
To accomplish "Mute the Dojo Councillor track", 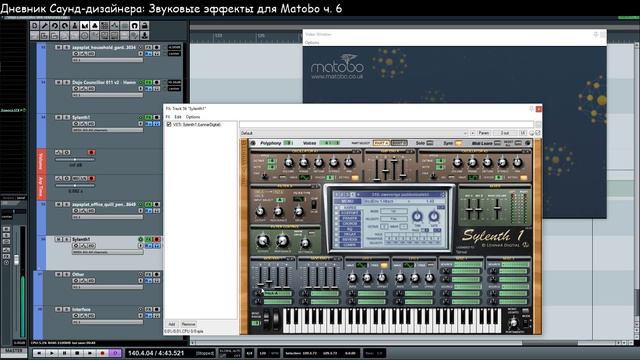I will [58, 82].
